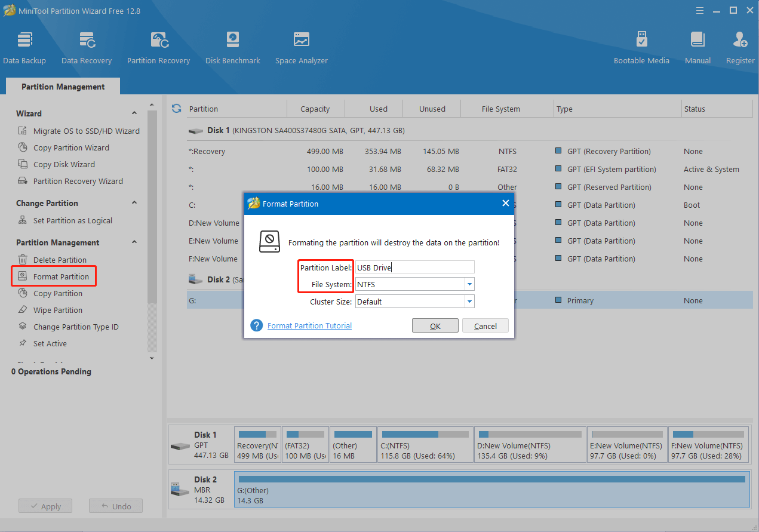The width and height of the screenshot is (759, 532).
Task: Collapse the Wizard section
Action: click(134, 113)
